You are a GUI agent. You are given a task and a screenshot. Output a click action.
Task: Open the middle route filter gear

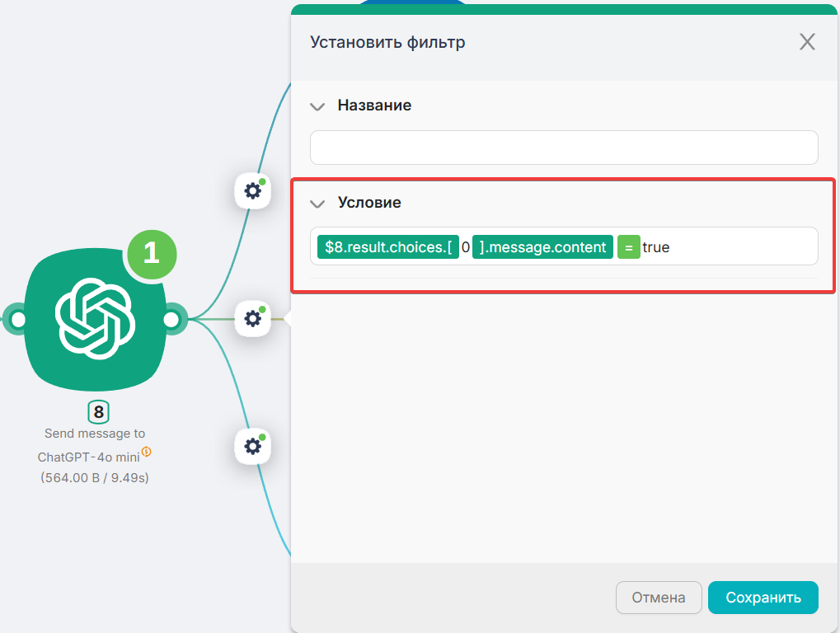(x=253, y=318)
